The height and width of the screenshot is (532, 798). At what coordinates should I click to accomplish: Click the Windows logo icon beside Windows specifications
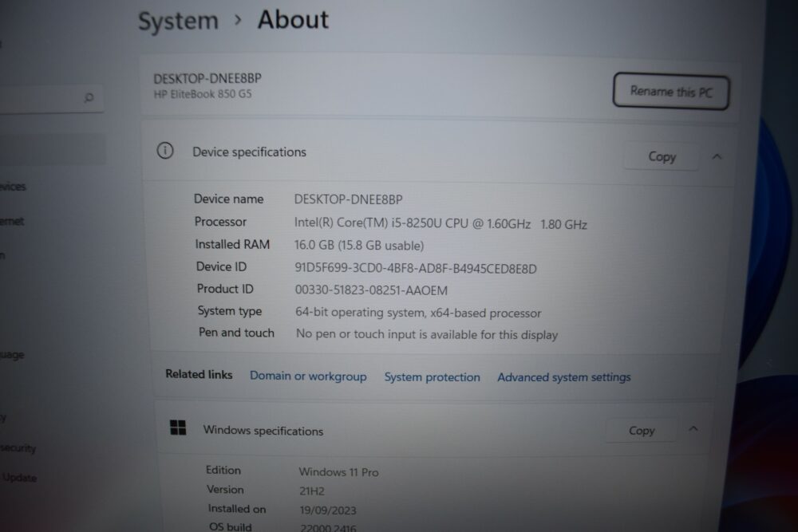click(178, 428)
